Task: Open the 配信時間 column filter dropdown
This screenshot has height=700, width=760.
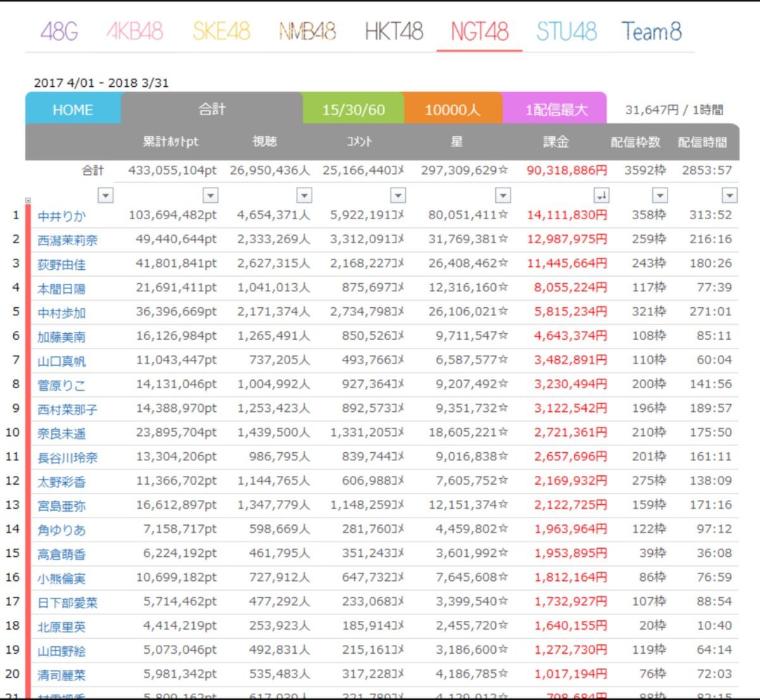Action: coord(730,195)
